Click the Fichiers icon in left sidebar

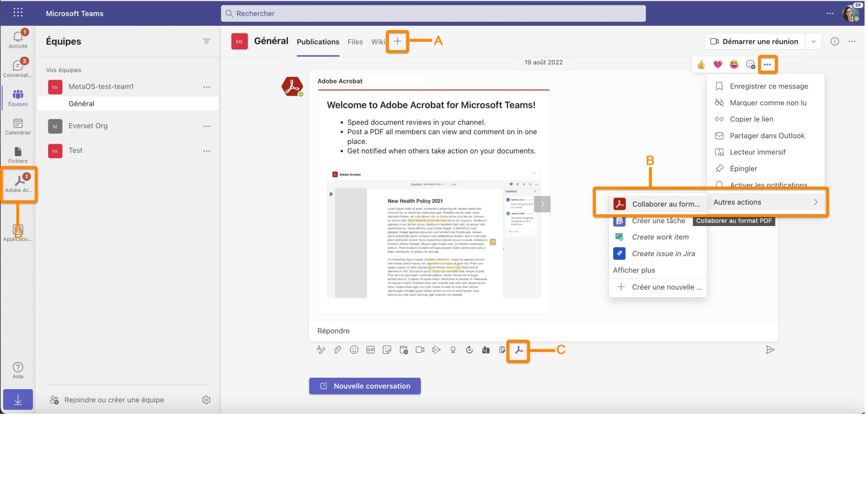(18, 153)
